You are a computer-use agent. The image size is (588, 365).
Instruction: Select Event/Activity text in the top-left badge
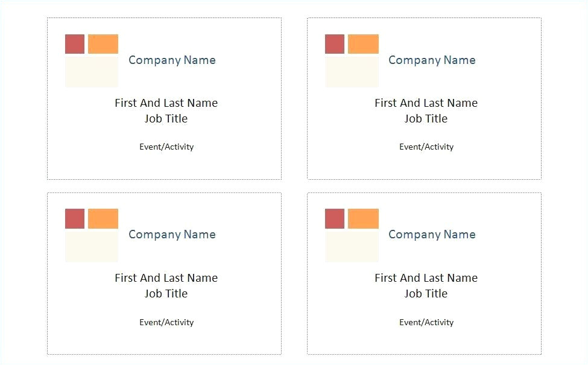(166, 147)
